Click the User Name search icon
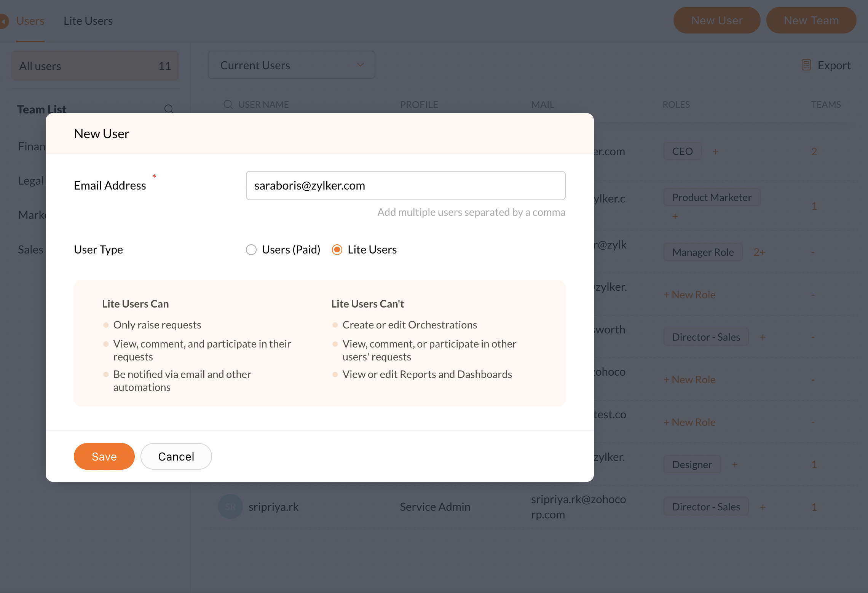The height and width of the screenshot is (593, 868). coord(228,104)
